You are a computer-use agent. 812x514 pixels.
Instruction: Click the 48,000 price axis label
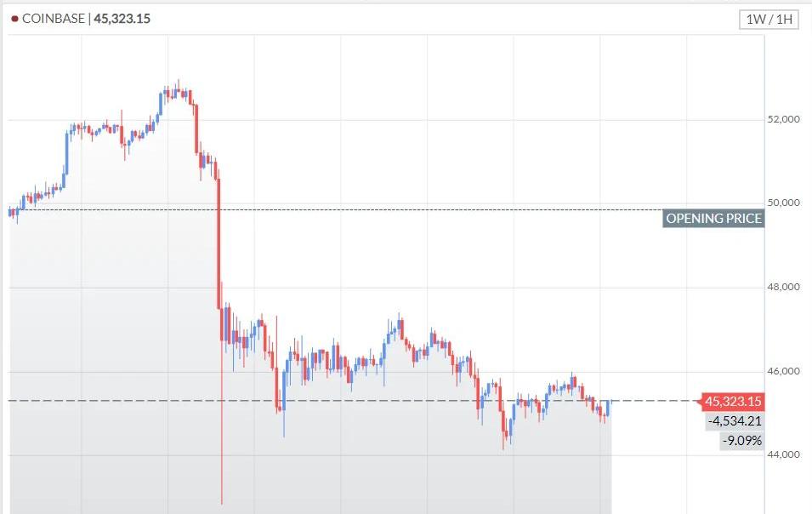click(783, 287)
